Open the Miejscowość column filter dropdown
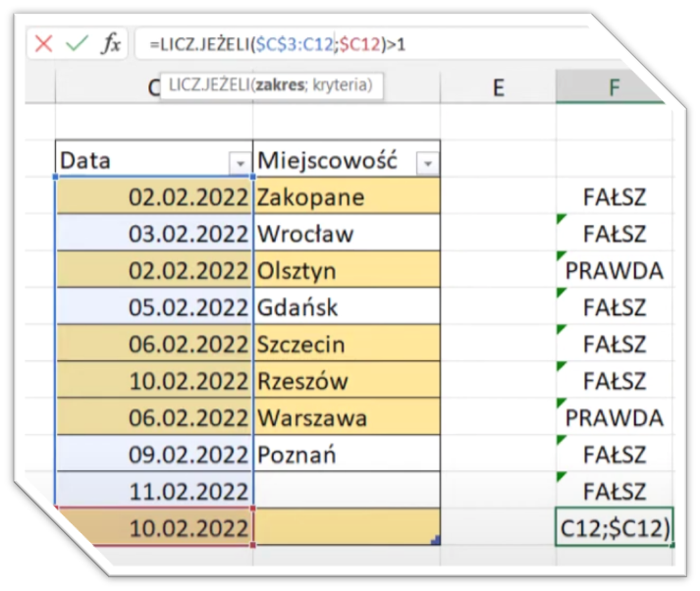Viewport: 700px width, 591px height. pyautogui.click(x=427, y=163)
